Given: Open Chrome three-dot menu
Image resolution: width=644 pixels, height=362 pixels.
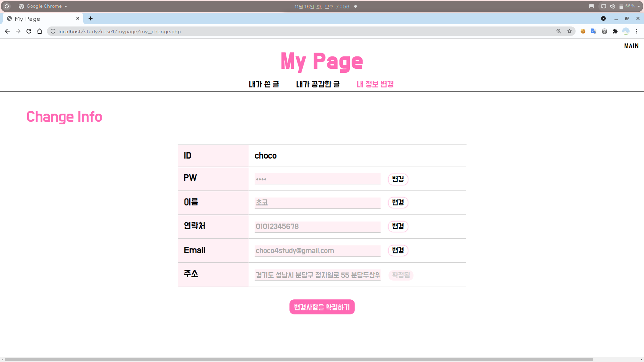Looking at the screenshot, I should point(637,31).
